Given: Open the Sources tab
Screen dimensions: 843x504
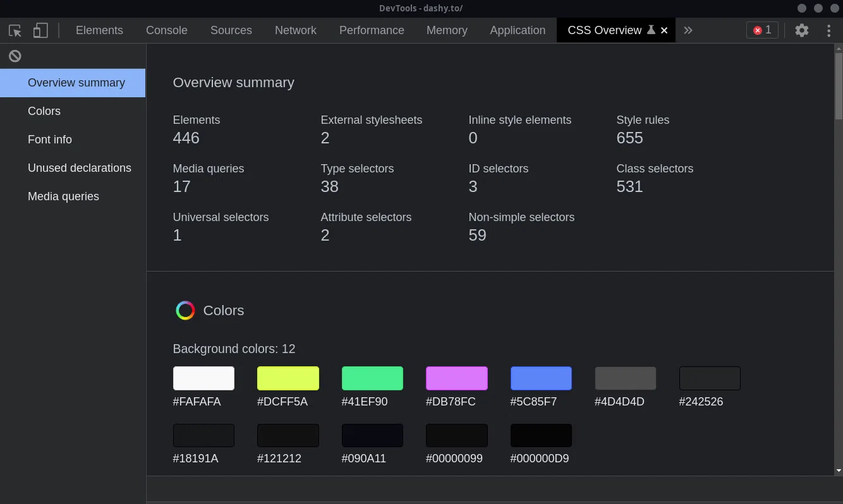Looking at the screenshot, I should pos(231,30).
